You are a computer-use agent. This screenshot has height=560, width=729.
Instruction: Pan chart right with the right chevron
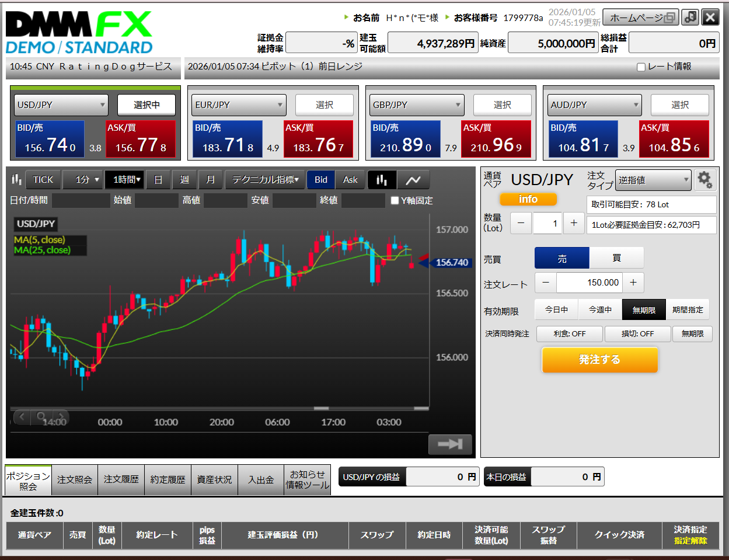61,417
